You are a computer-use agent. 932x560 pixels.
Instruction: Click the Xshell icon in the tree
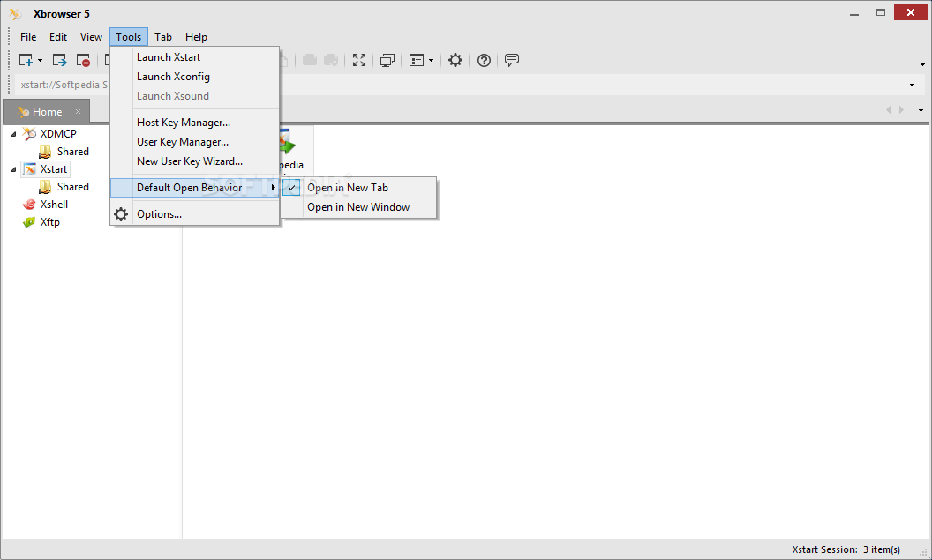point(29,205)
